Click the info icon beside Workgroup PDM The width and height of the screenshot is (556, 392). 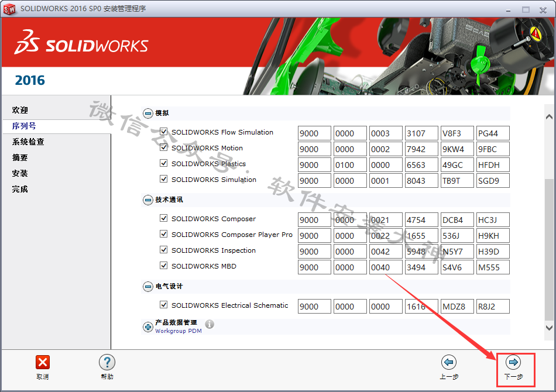(210, 324)
